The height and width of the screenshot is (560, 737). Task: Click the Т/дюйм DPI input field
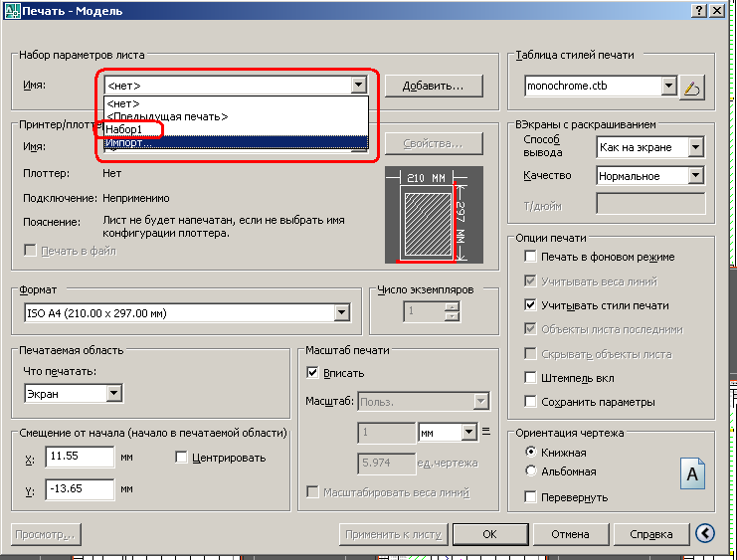point(651,204)
